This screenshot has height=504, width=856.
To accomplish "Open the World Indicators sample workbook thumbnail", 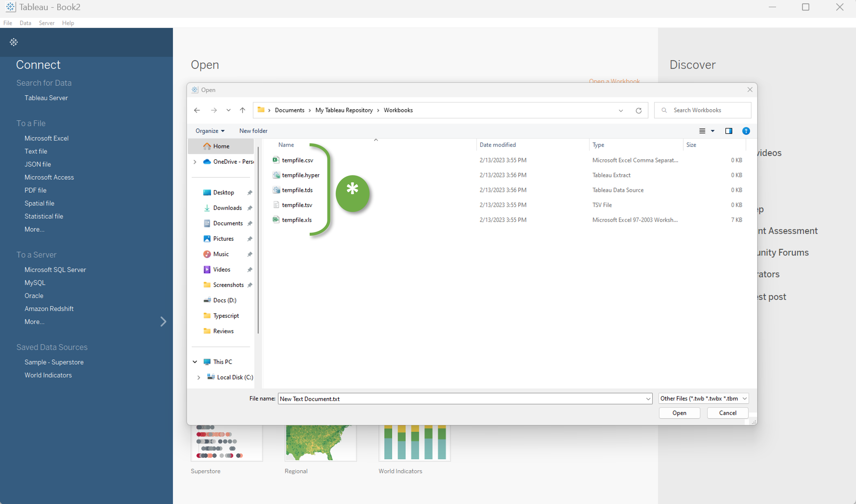I will tap(415, 443).
